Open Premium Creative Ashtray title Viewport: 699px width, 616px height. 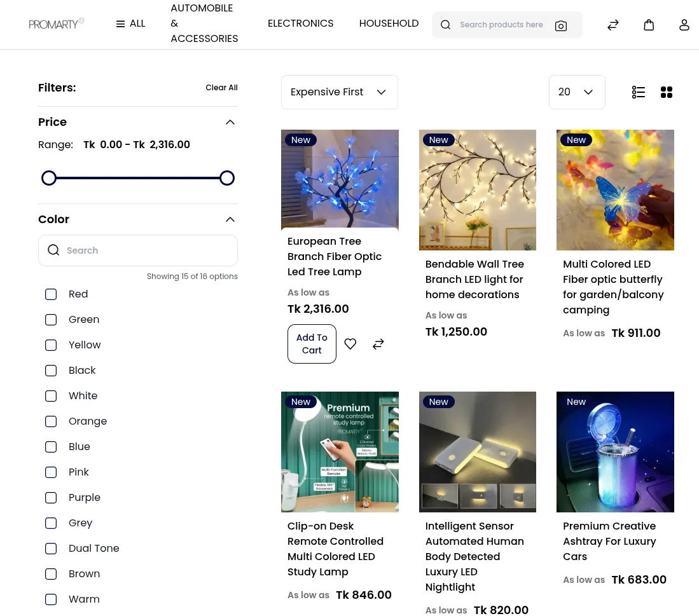[609, 541]
